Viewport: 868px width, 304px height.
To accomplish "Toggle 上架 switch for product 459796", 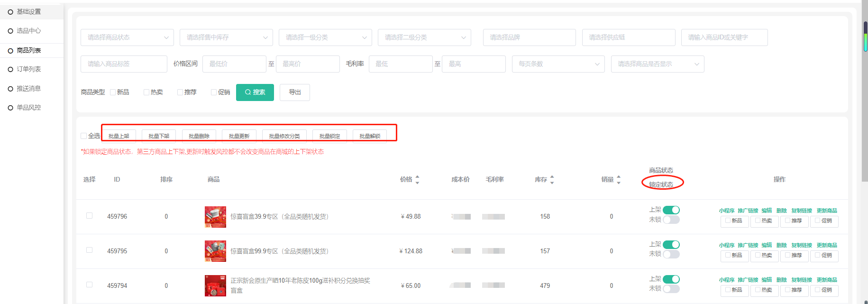I will (x=671, y=210).
